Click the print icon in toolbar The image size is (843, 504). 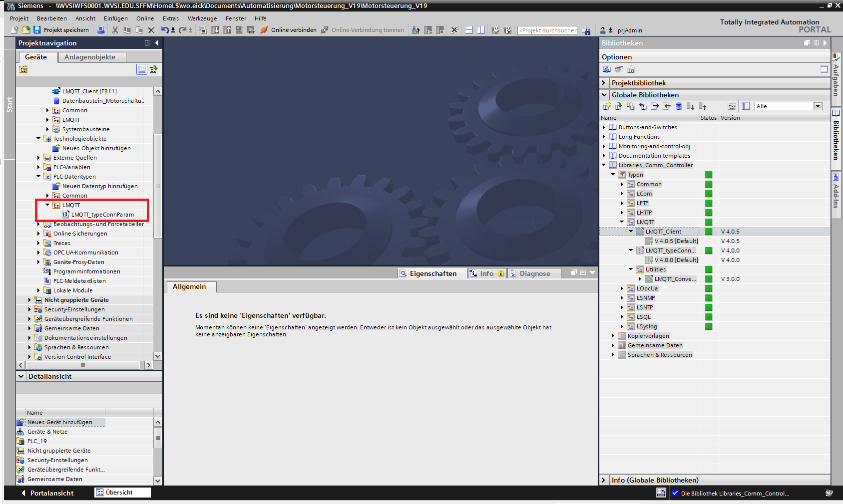(x=101, y=30)
